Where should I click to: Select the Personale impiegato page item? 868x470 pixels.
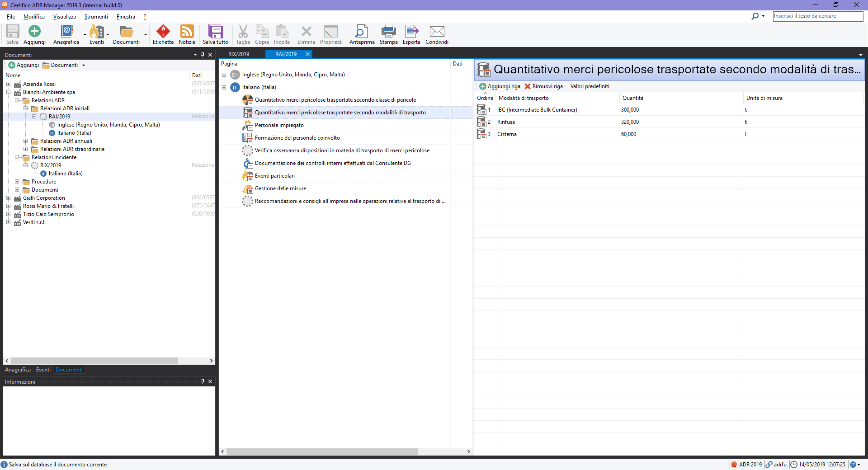tap(279, 125)
